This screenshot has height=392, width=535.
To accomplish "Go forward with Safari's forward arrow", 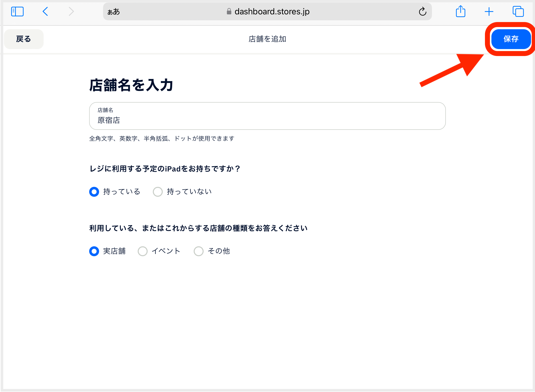I will (71, 11).
